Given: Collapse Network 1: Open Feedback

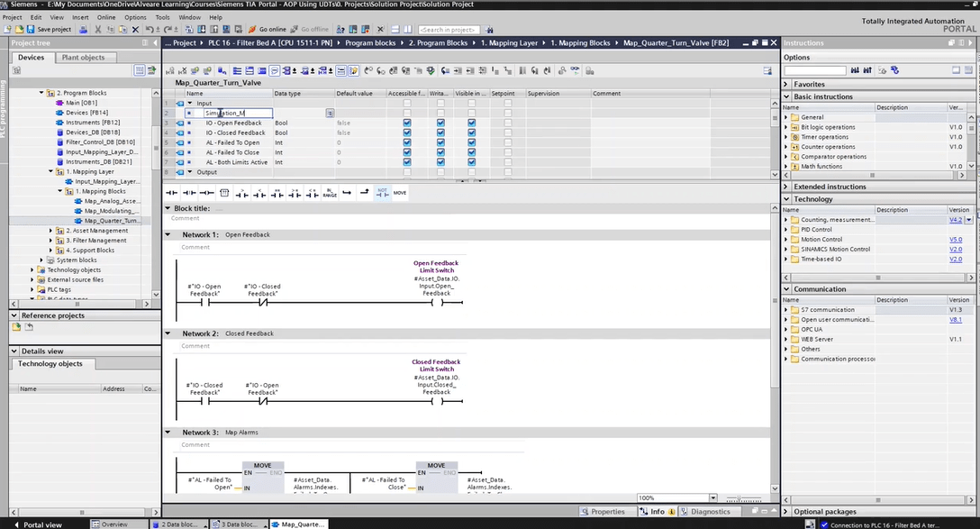Looking at the screenshot, I should click(x=168, y=235).
